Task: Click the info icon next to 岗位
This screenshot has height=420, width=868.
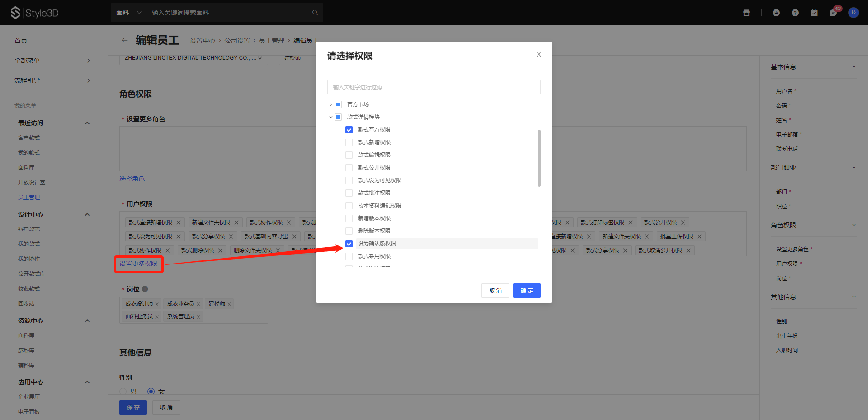Action: click(145, 289)
